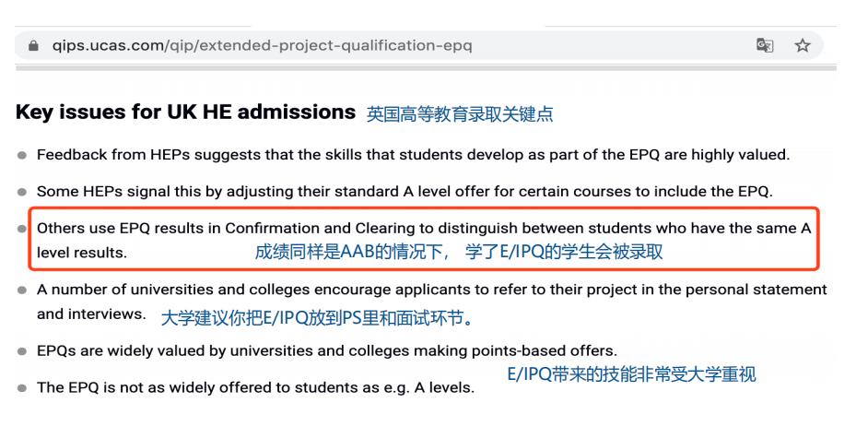Screen dimensions: 868x438
Task: Click the bullet dot before Others use EPQ
Action: [22, 229]
